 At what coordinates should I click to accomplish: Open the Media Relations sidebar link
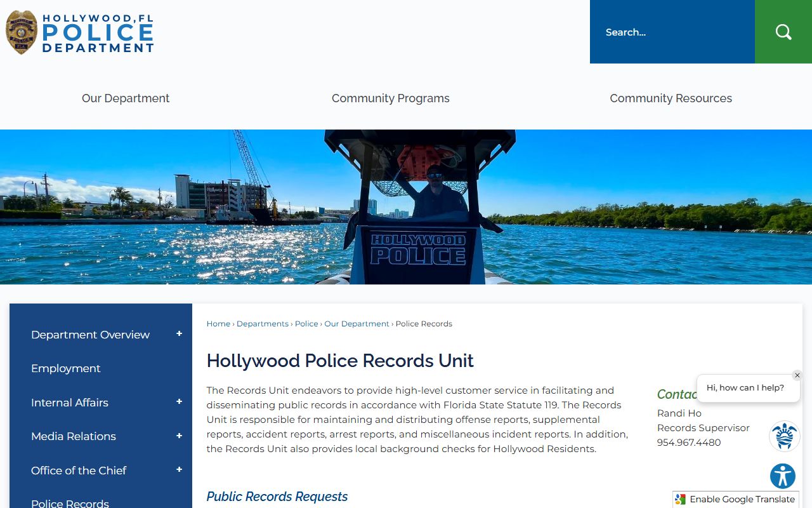74,436
